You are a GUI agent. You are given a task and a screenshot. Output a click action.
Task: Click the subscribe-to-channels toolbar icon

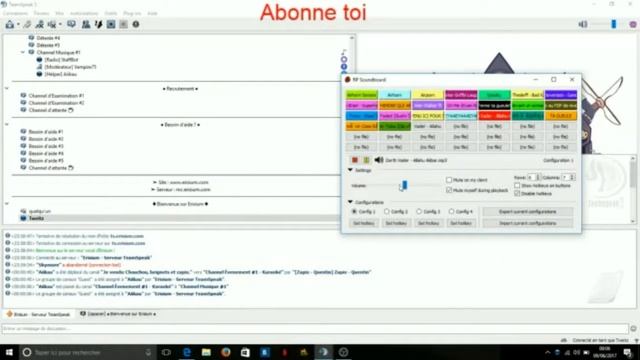pyautogui.click(x=52, y=24)
